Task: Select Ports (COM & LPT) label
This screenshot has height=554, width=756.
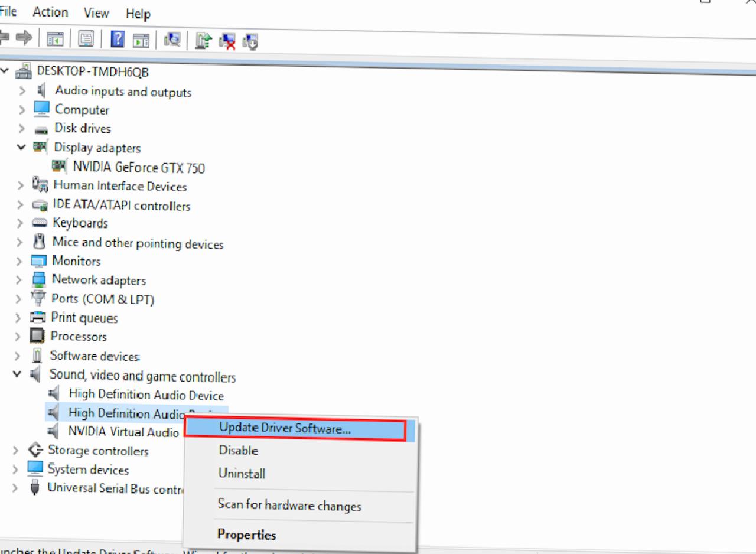Action: coord(103,299)
